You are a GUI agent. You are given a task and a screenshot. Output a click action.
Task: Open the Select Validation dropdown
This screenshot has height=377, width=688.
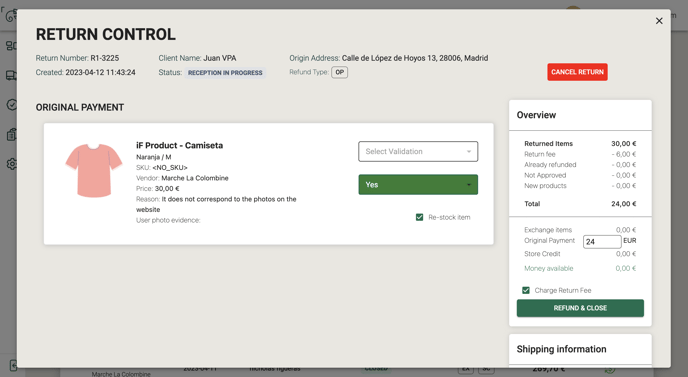pos(418,151)
